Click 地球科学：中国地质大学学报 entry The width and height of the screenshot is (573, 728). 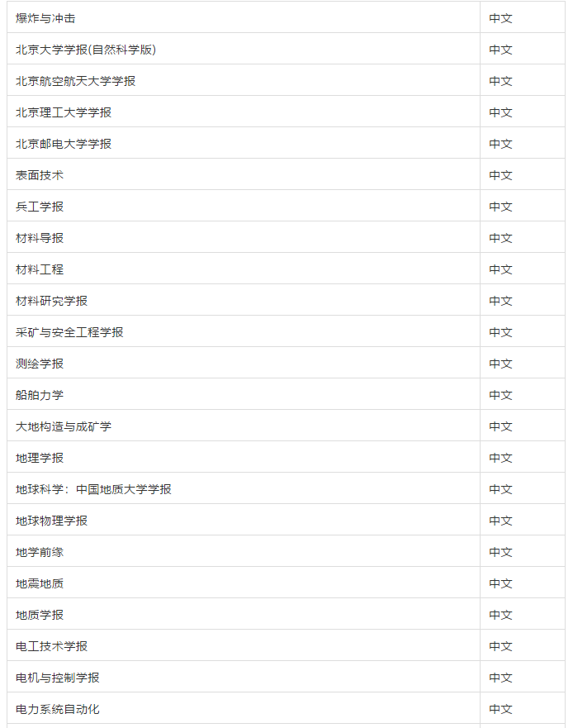[x=94, y=489]
